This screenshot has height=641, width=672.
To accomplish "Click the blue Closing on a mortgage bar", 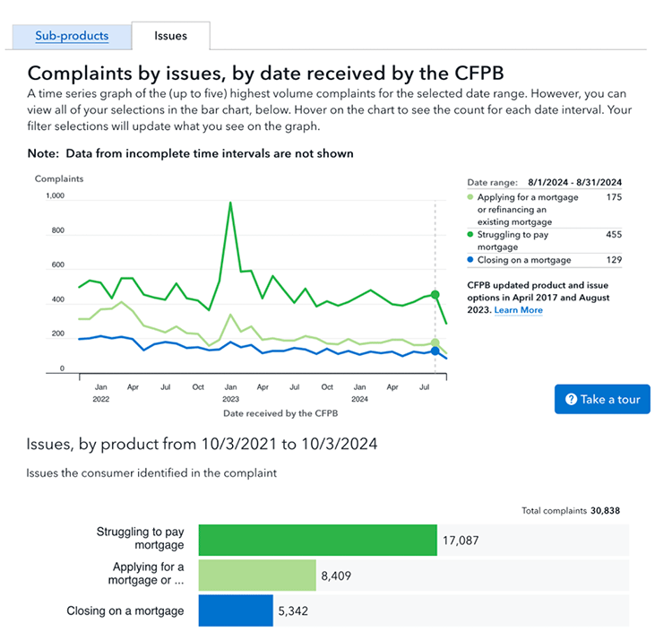I will coord(235,611).
